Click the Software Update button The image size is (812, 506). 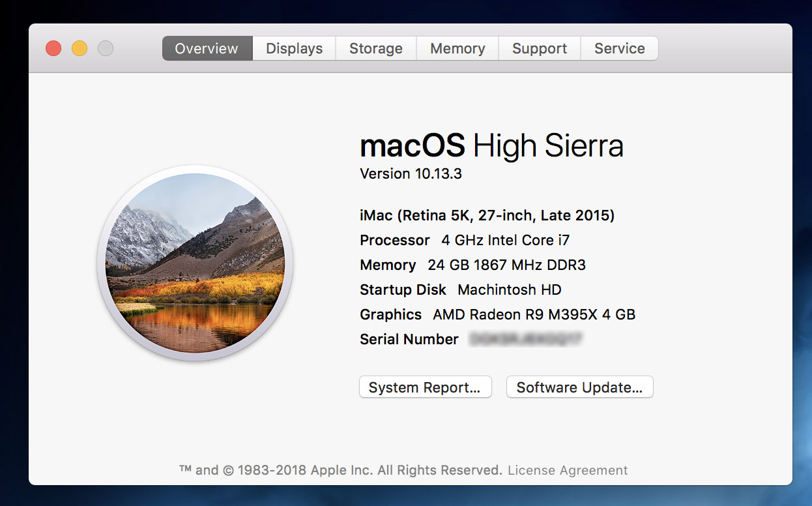(579, 387)
